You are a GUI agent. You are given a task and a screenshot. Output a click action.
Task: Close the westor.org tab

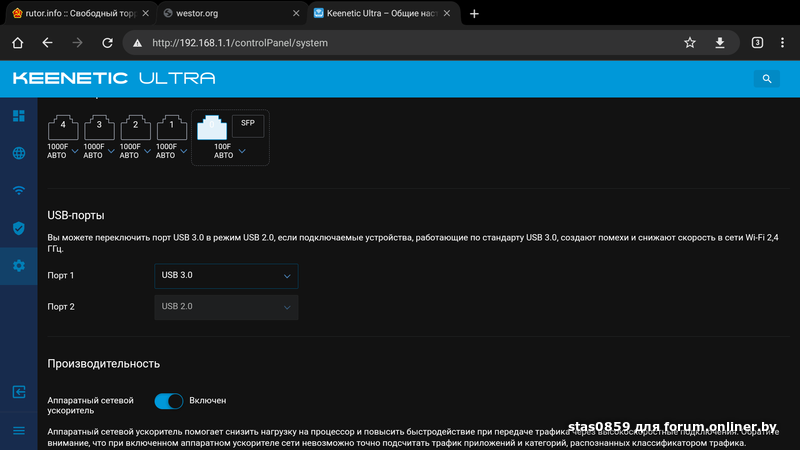296,14
